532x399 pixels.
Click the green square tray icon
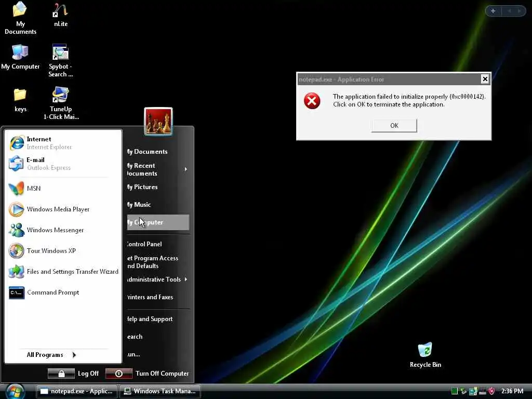tap(455, 391)
